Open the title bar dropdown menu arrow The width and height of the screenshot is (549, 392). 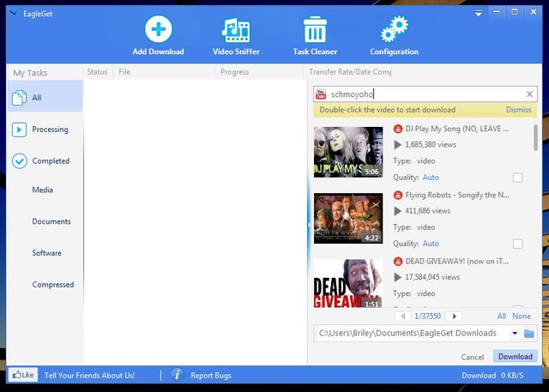coord(479,14)
